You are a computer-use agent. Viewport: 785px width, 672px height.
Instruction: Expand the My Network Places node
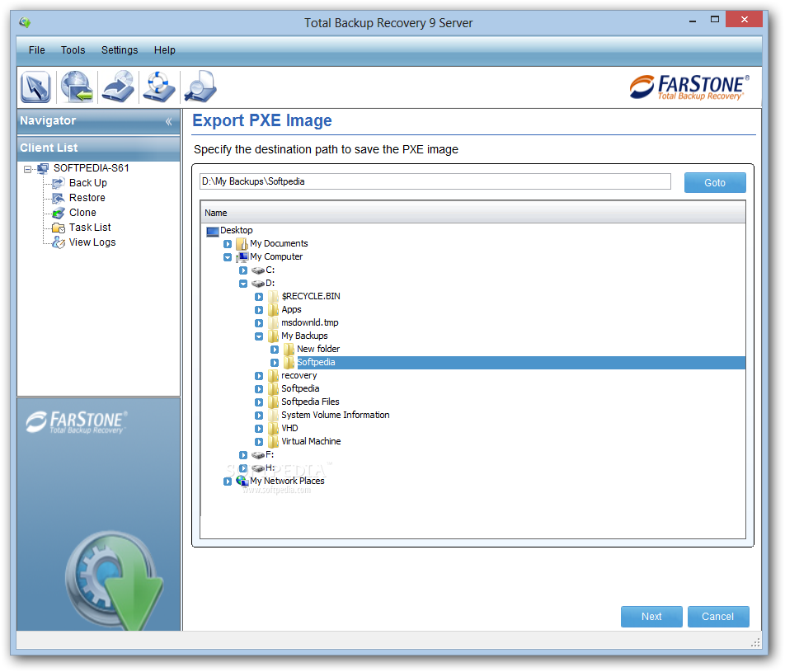point(228,482)
